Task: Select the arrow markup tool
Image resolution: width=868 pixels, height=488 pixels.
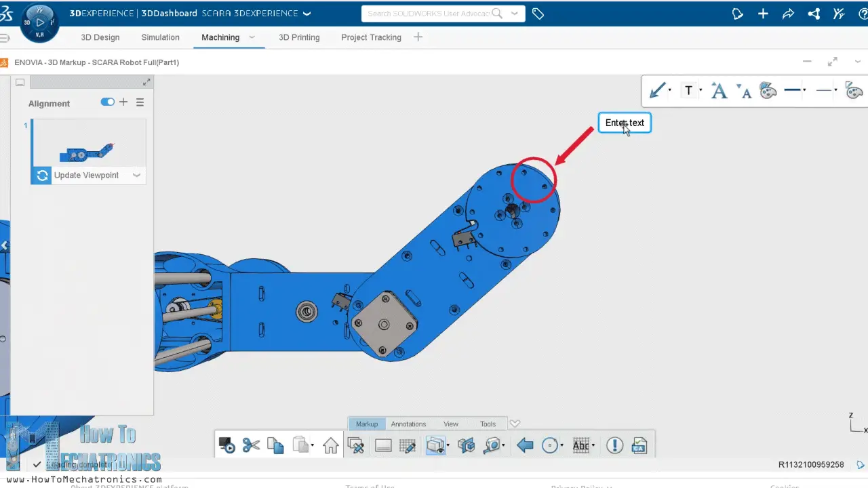Action: tap(657, 89)
